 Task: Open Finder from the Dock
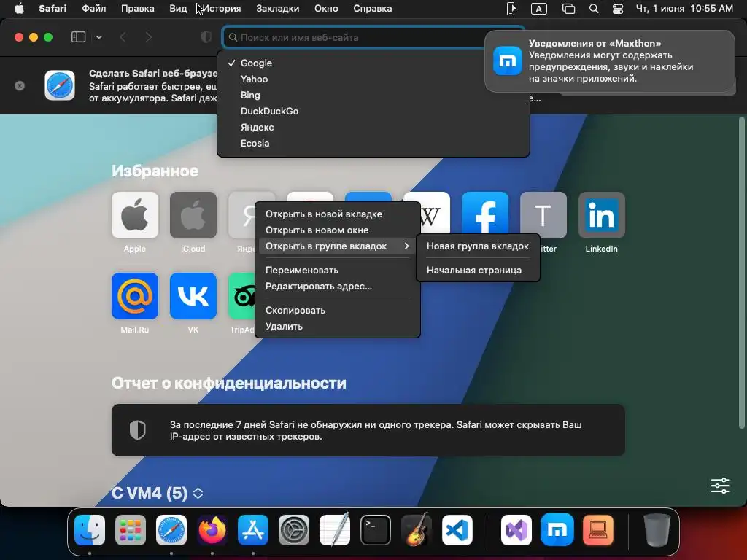(90, 530)
